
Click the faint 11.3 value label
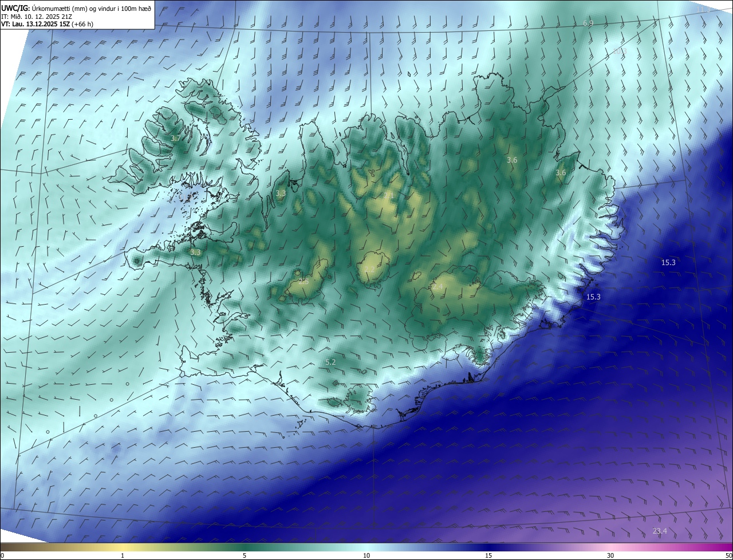click(x=704, y=10)
